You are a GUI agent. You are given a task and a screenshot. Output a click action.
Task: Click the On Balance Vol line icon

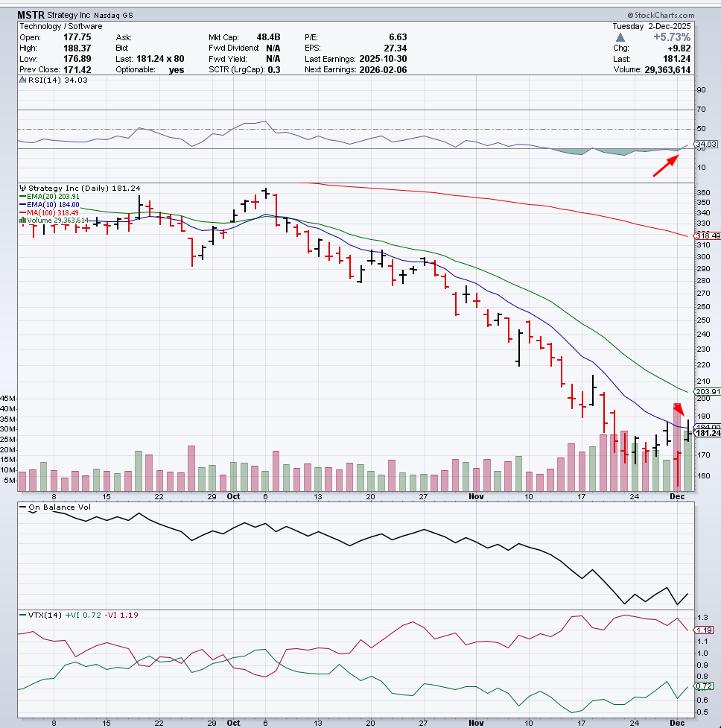click(23, 507)
